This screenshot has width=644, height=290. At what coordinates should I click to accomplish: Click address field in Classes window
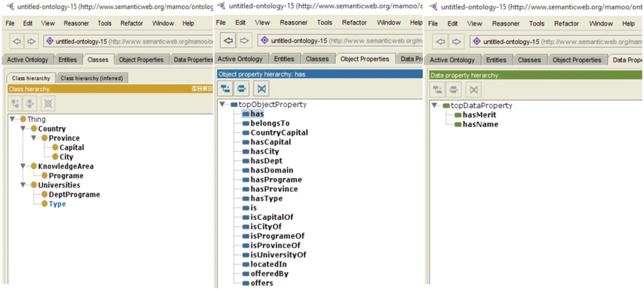tap(128, 41)
